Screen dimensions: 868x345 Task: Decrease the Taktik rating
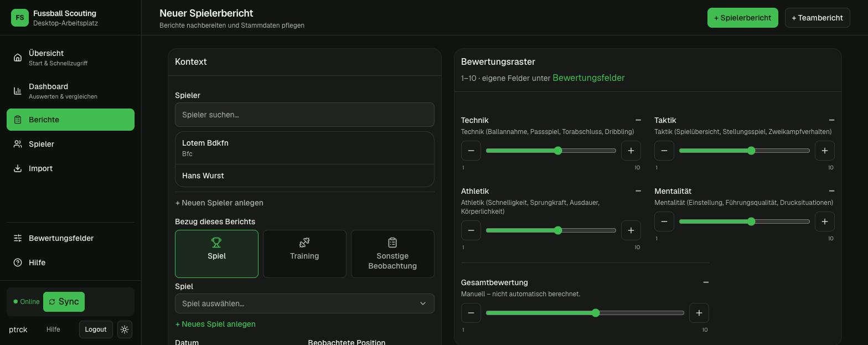coord(664,151)
